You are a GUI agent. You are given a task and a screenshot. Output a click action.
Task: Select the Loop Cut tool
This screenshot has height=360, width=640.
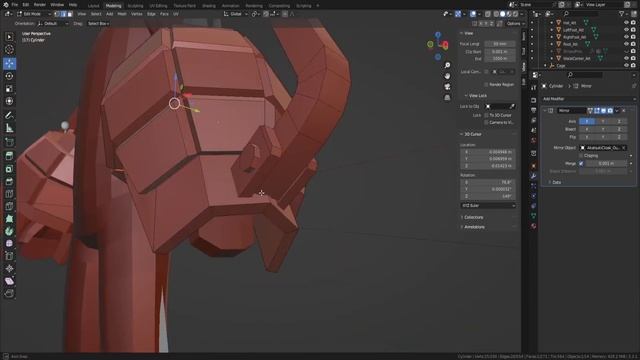point(9,194)
